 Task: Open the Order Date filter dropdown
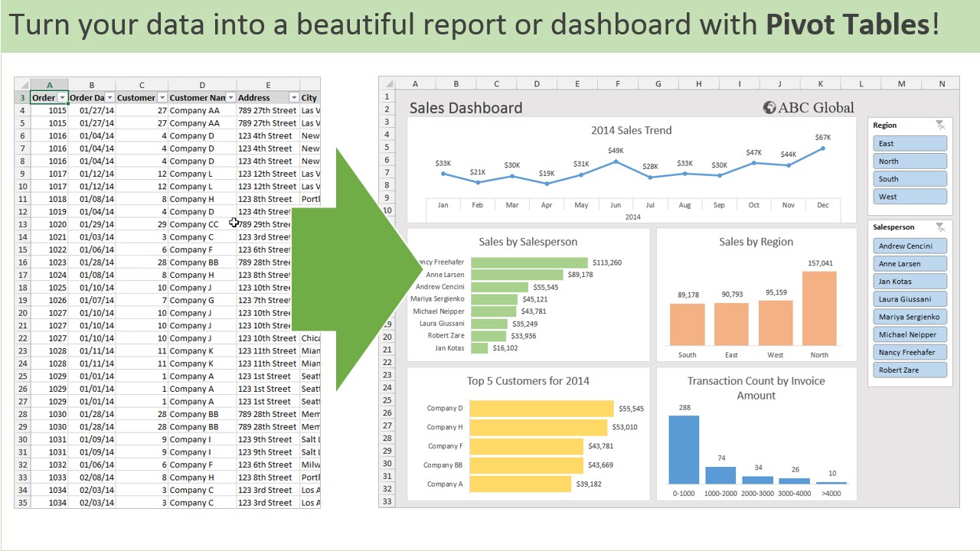tap(110, 97)
